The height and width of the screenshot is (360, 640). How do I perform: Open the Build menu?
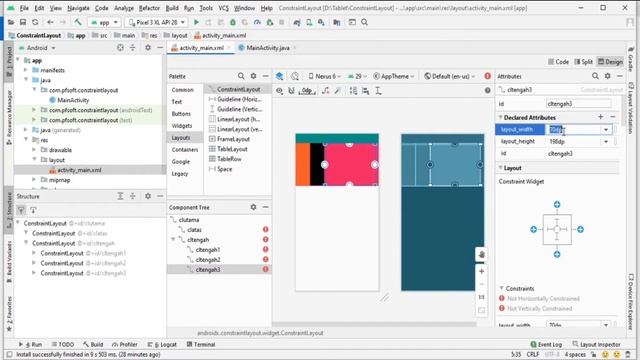point(172,8)
